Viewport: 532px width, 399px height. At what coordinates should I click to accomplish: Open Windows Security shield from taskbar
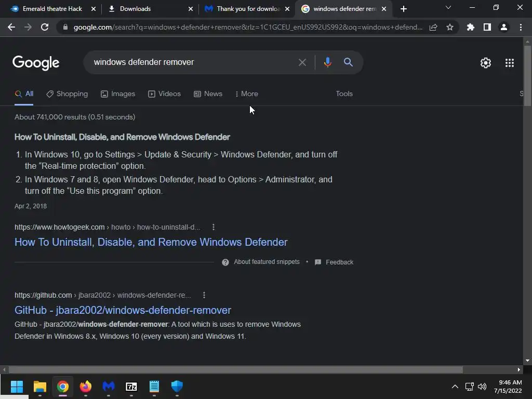pos(177,387)
